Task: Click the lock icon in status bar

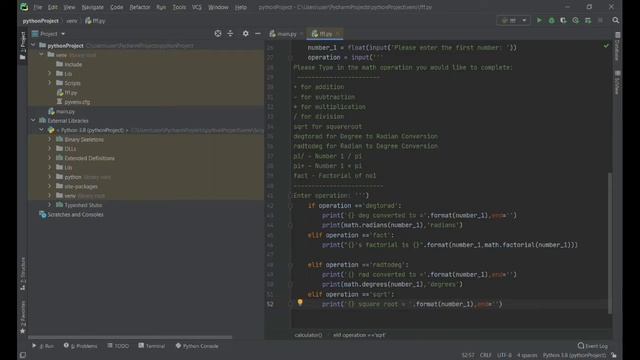Action: pos(614,355)
